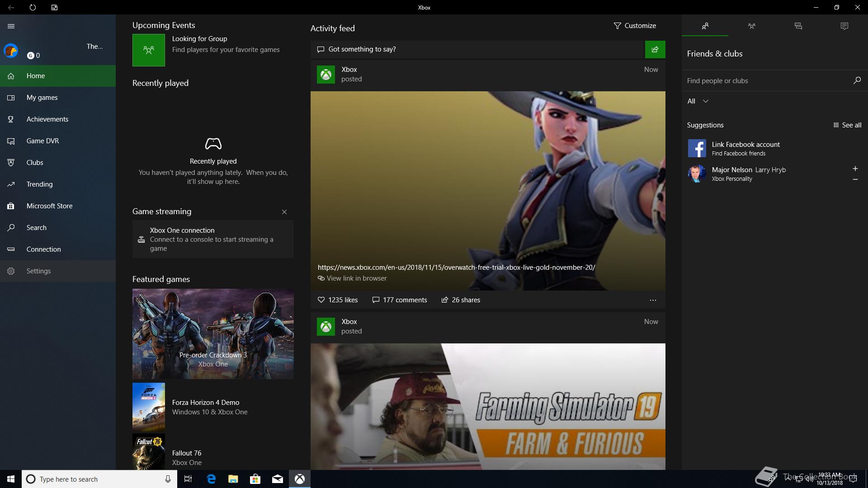Screen dimensions: 868x488
Task: Click Xbox app icon on taskbar
Action: click(x=300, y=479)
